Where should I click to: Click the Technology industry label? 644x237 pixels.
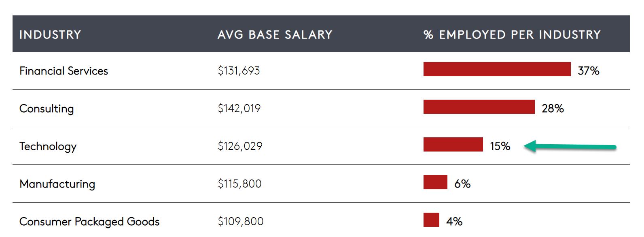(48, 146)
